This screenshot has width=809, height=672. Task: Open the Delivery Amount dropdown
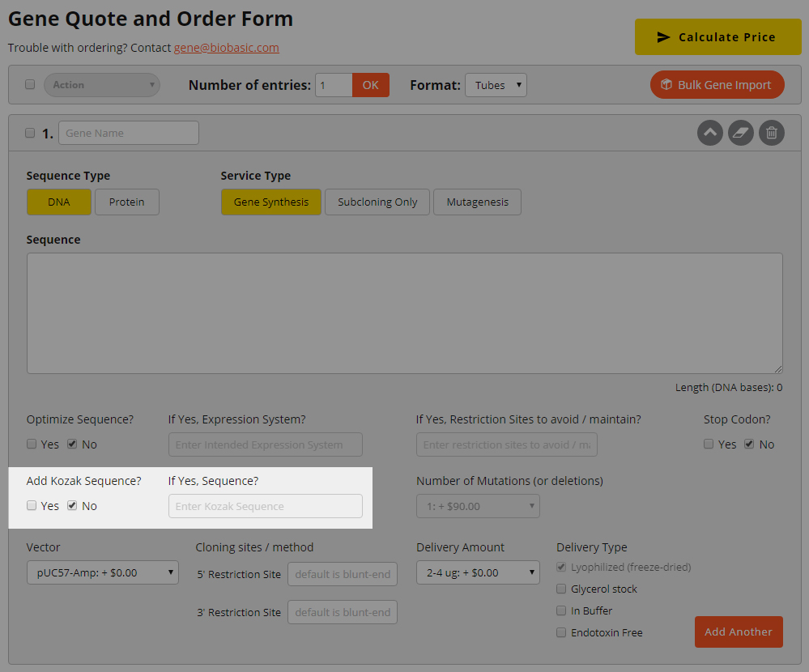pyautogui.click(x=478, y=573)
